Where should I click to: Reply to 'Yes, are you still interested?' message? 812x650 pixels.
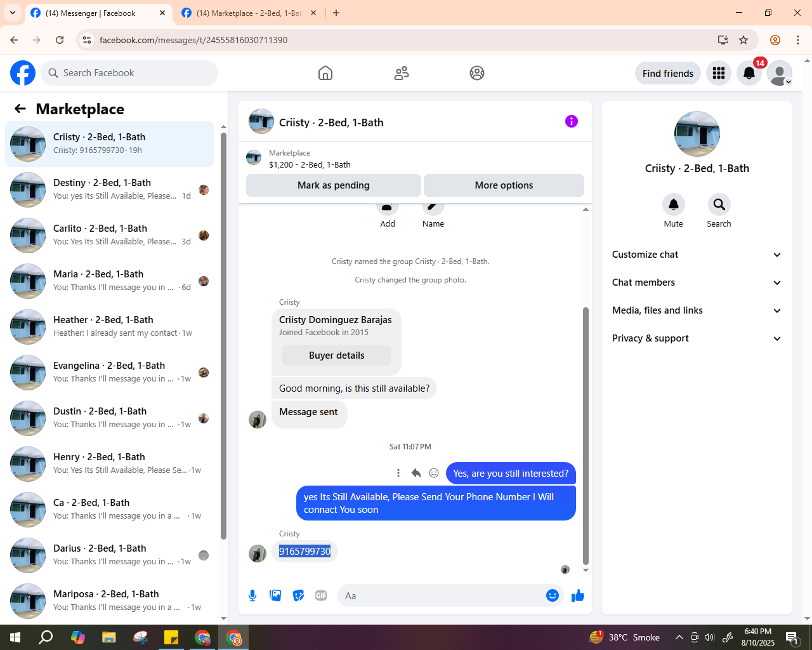click(x=416, y=473)
